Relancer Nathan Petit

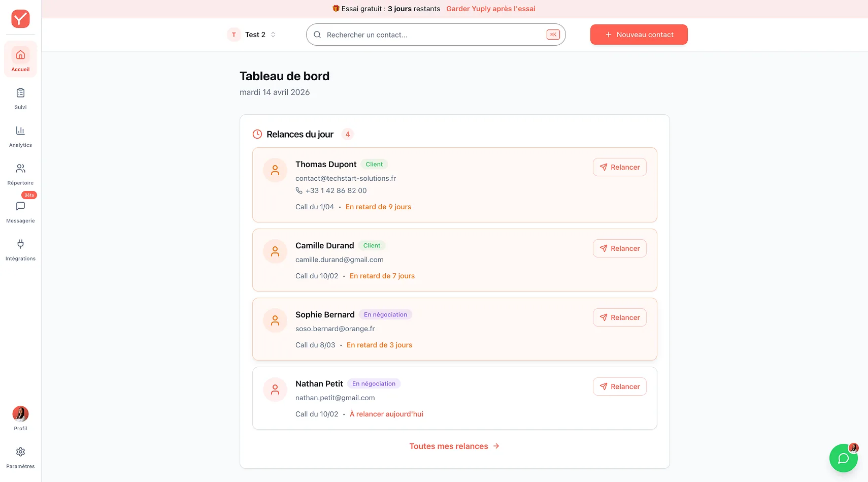coord(620,387)
